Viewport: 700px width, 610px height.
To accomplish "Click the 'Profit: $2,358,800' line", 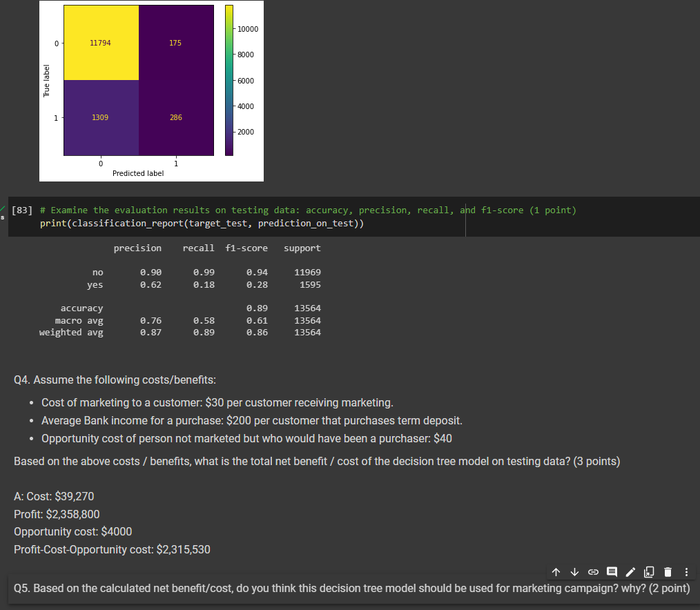I will (57, 514).
